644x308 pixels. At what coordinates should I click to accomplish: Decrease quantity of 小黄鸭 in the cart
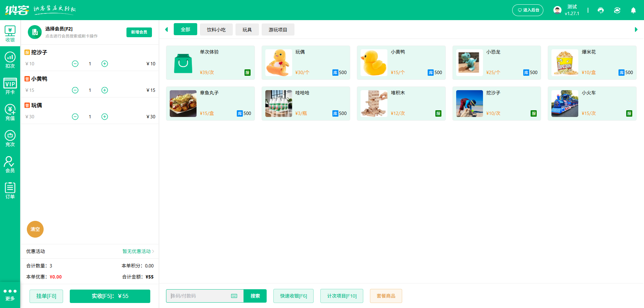coord(75,90)
